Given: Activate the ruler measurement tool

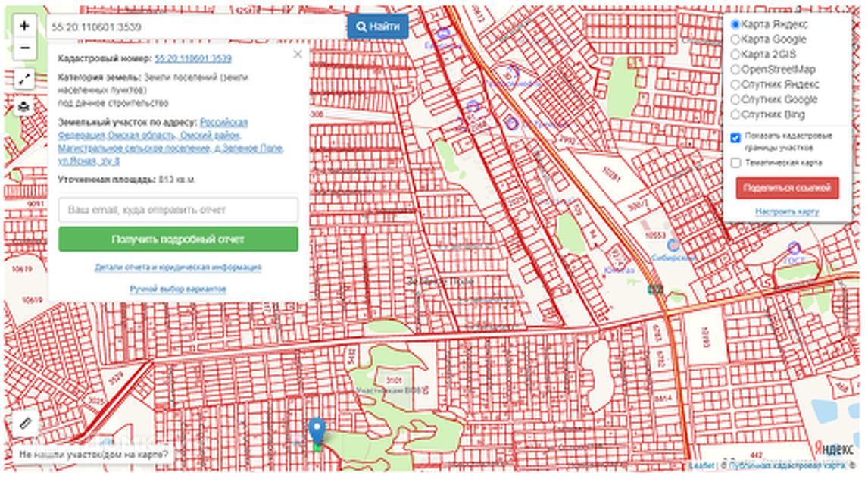Looking at the screenshot, I should click(x=26, y=424).
